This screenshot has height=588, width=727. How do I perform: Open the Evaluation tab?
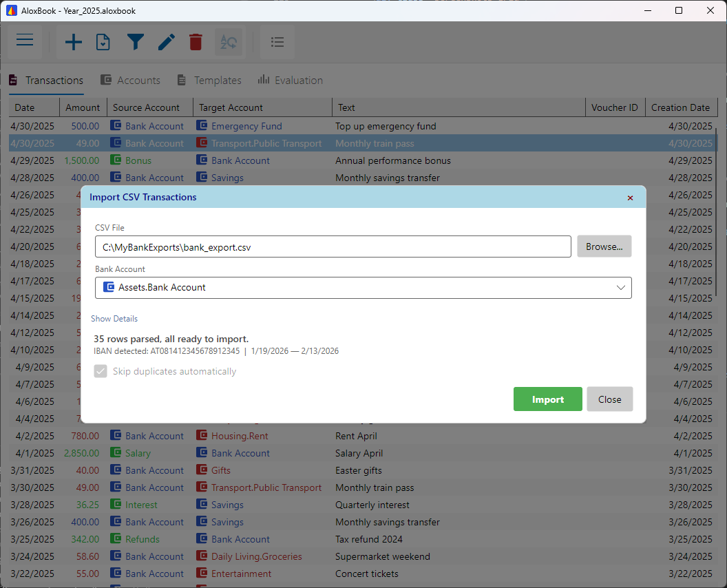[x=290, y=80]
